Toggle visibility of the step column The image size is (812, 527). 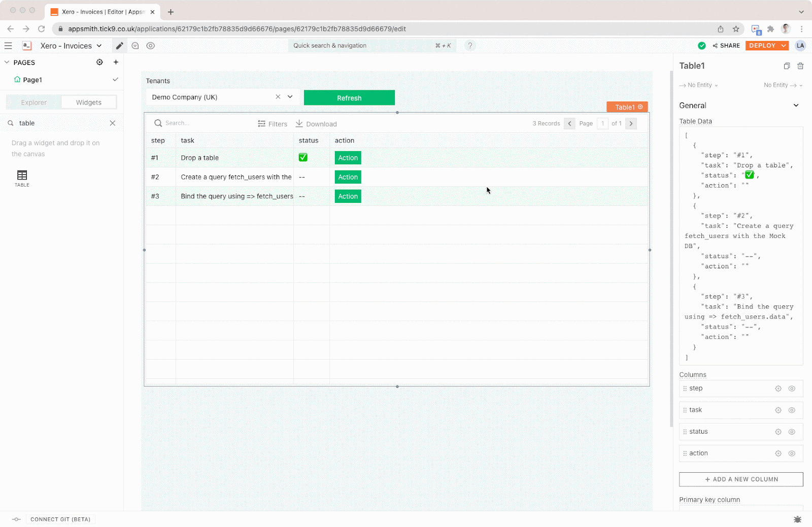point(792,388)
